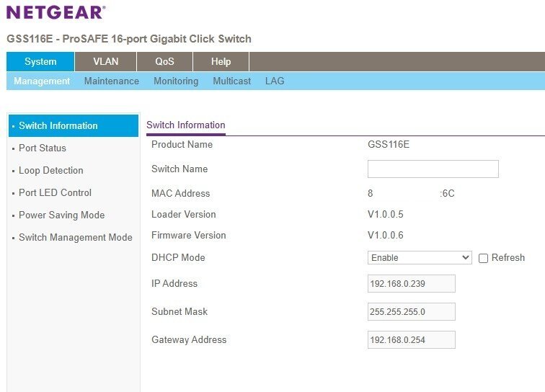Image resolution: width=545 pixels, height=392 pixels.
Task: Click the DHCP Mode label
Action: [178, 257]
